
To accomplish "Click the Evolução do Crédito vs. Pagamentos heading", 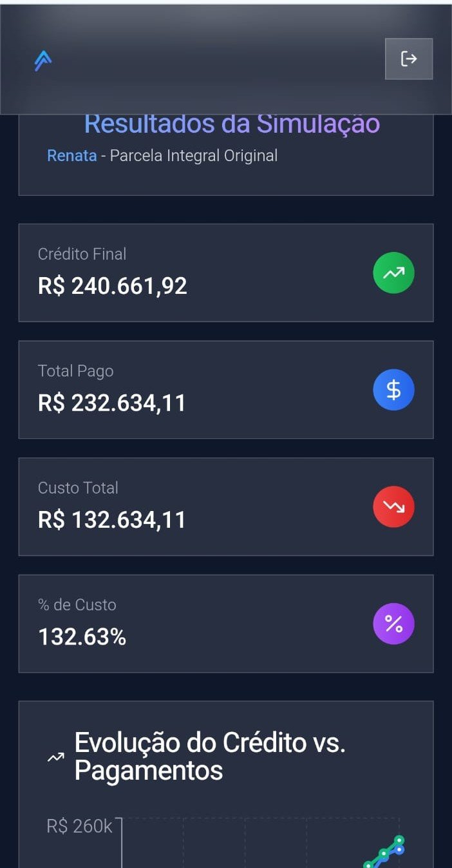I will click(210, 757).
